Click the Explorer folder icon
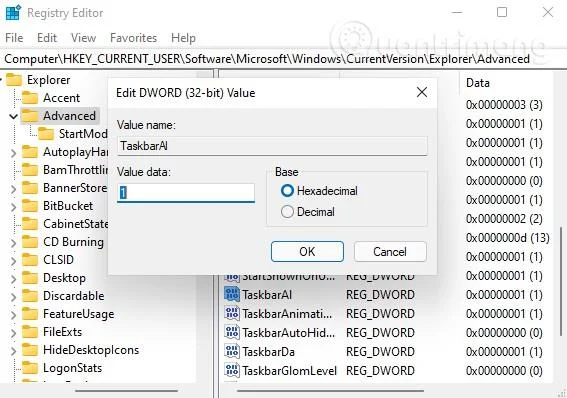 click(14, 80)
